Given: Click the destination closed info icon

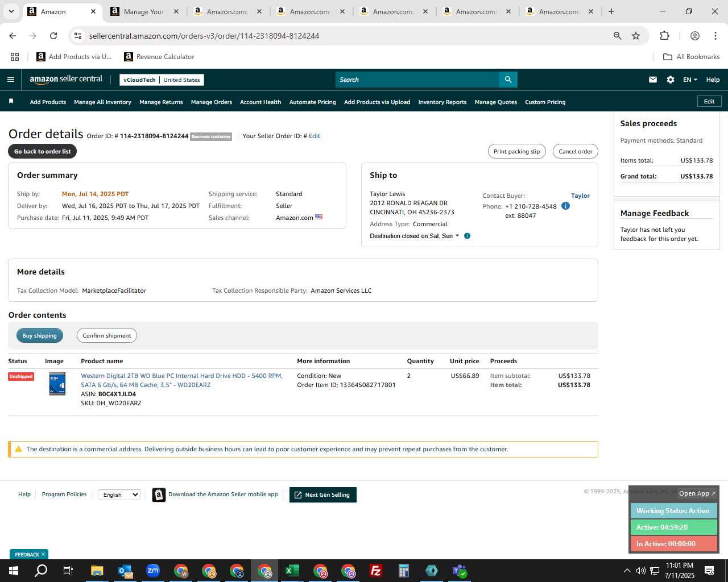Looking at the screenshot, I should [467, 236].
